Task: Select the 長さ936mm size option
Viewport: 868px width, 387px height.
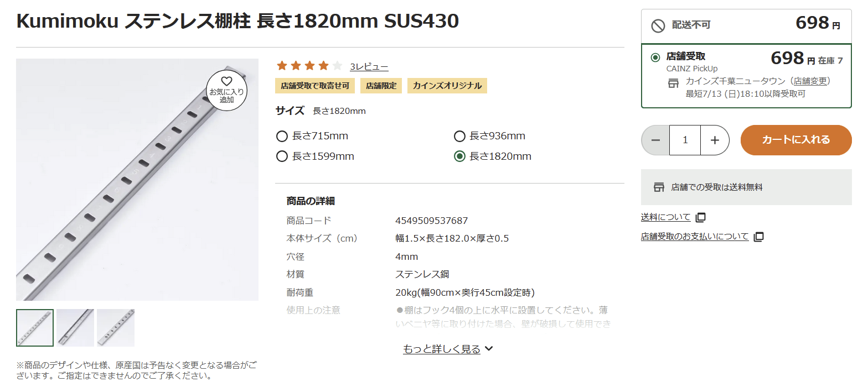Action: point(459,136)
